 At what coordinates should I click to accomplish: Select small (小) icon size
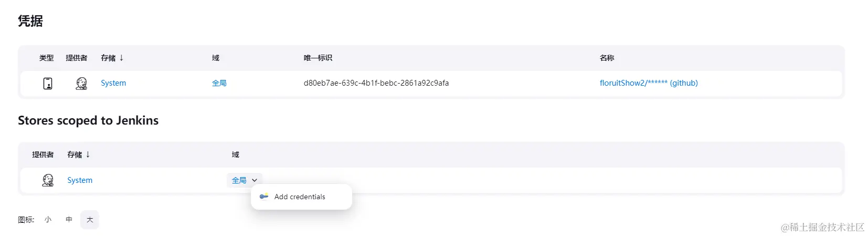coord(48,220)
